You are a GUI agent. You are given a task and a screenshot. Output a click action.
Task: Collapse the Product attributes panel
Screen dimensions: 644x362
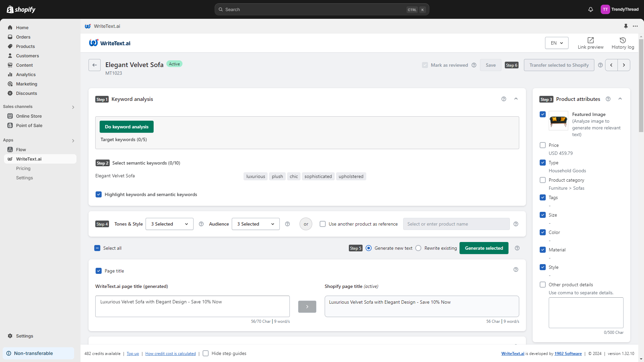pyautogui.click(x=620, y=99)
